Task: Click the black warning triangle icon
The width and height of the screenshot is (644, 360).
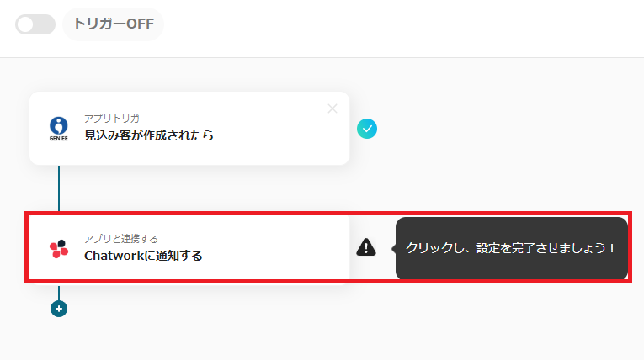Action: [x=366, y=247]
